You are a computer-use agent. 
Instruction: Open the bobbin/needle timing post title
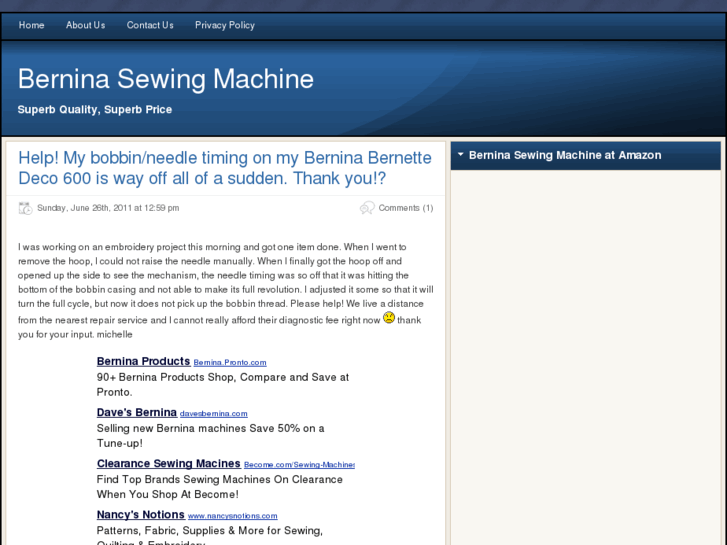coord(225,168)
